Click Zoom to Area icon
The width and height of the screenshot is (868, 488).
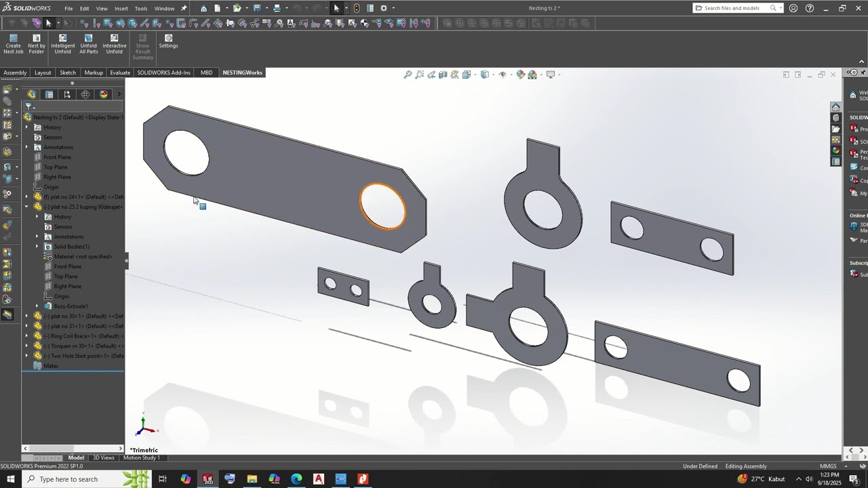click(x=420, y=75)
